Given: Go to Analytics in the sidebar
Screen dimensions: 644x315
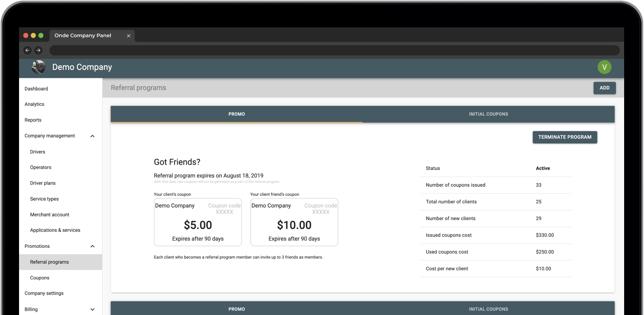Looking at the screenshot, I should click(x=34, y=104).
